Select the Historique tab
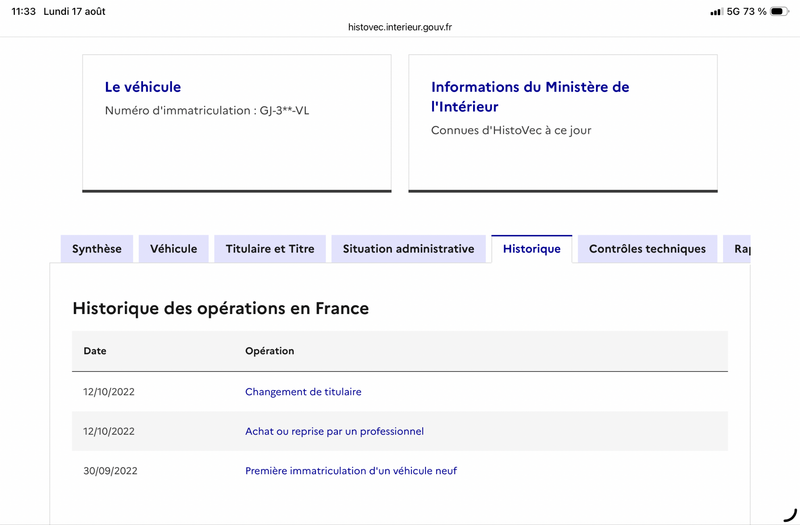 532,249
